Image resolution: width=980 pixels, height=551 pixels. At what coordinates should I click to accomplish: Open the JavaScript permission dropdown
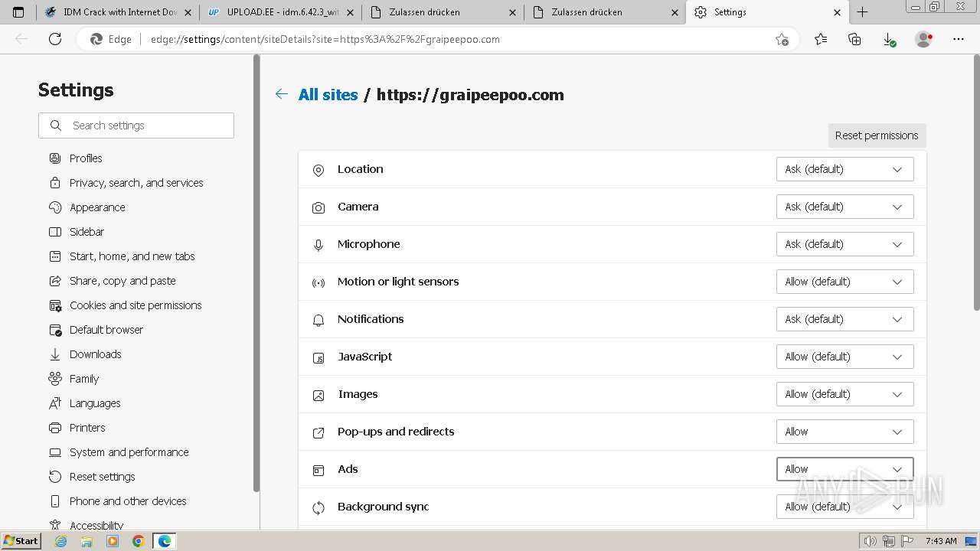point(844,357)
